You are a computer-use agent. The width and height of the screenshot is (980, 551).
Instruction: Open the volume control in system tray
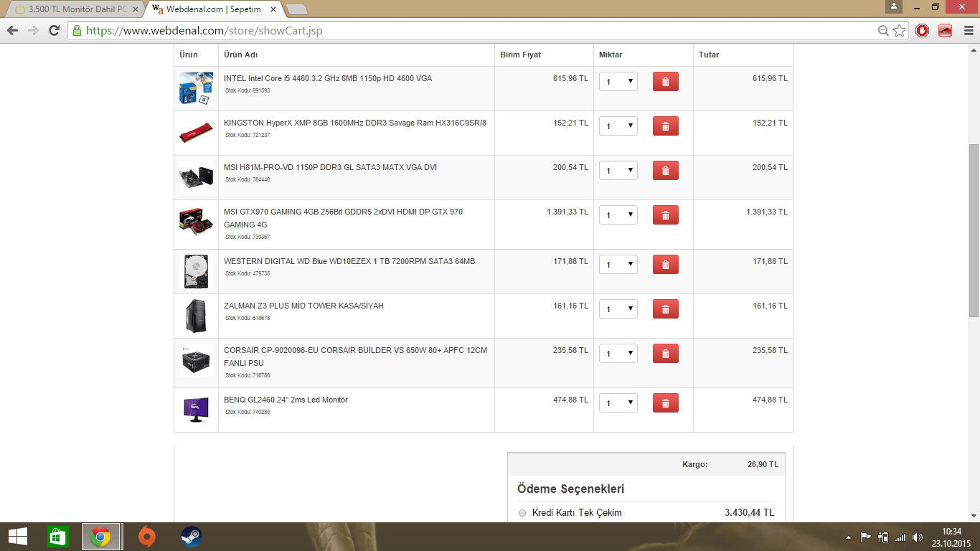[918, 537]
